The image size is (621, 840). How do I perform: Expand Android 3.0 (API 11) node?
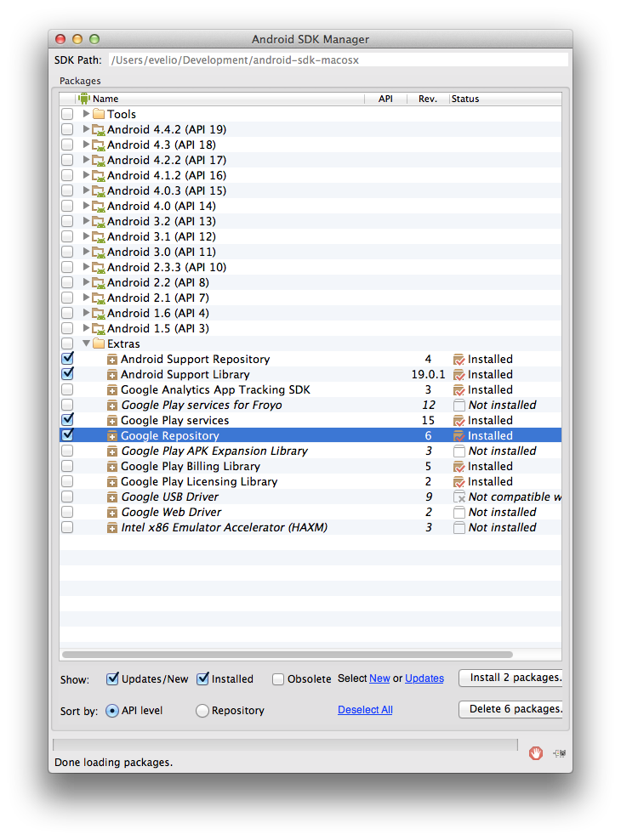click(86, 252)
